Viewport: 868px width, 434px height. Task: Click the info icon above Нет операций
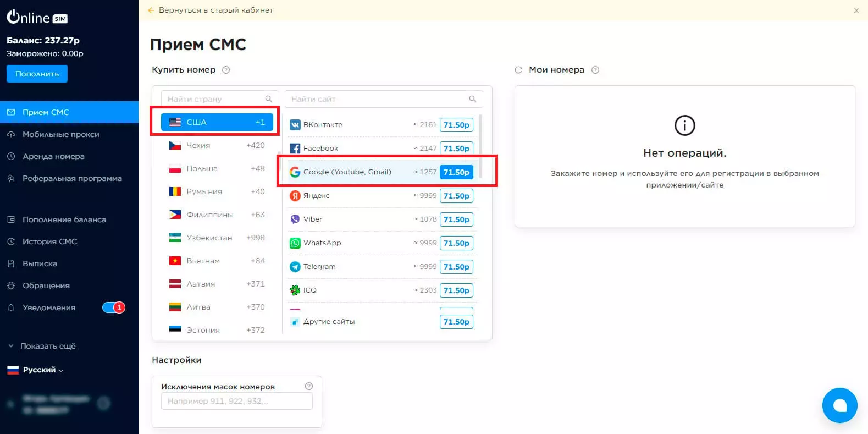(685, 125)
